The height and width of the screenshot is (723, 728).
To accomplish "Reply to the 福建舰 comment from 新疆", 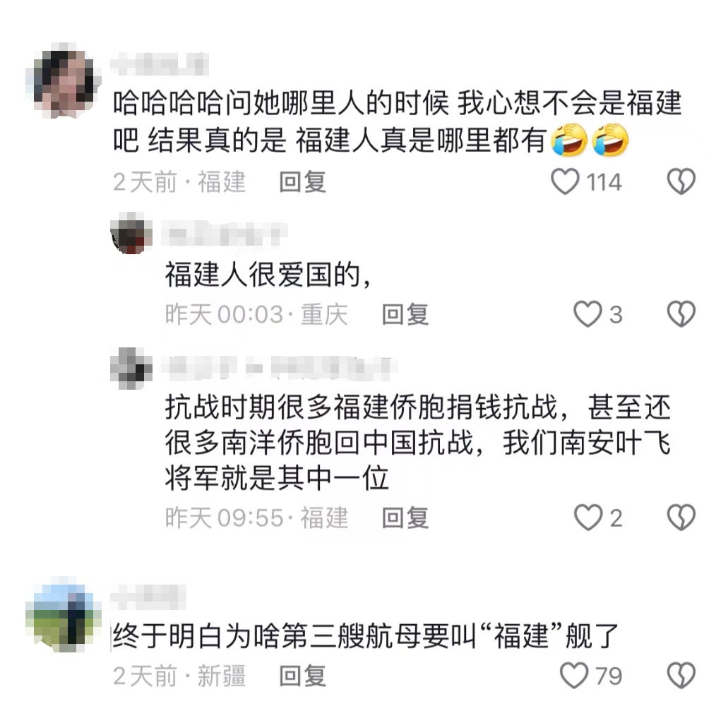I will click(303, 676).
